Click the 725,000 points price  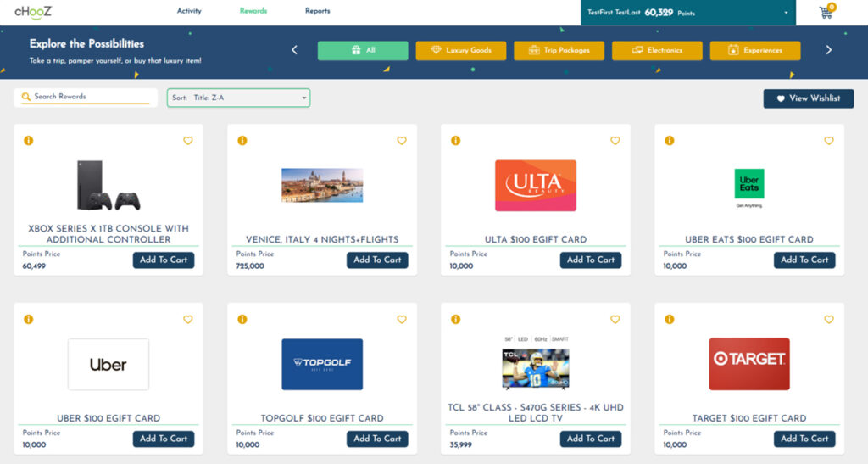(250, 266)
